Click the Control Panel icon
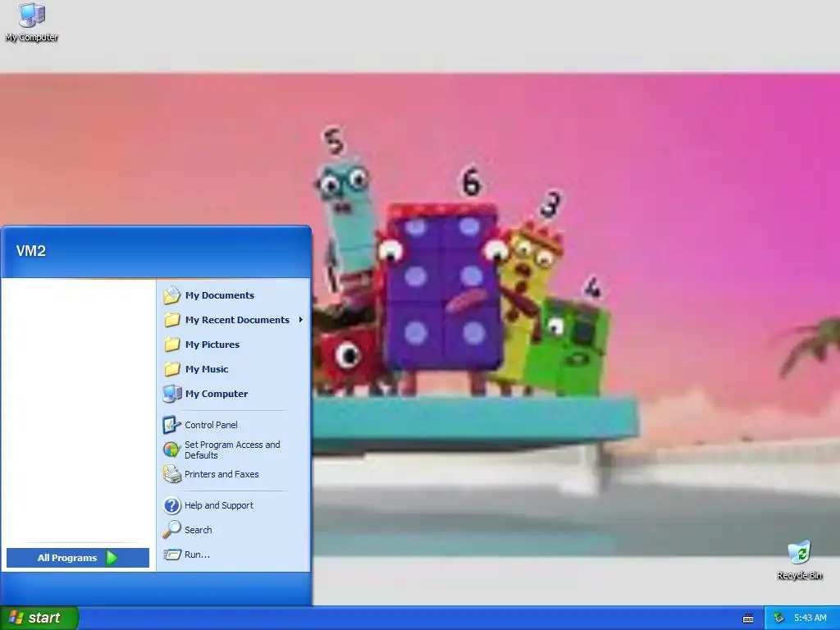Viewport: 840px width, 630px height. click(172, 425)
